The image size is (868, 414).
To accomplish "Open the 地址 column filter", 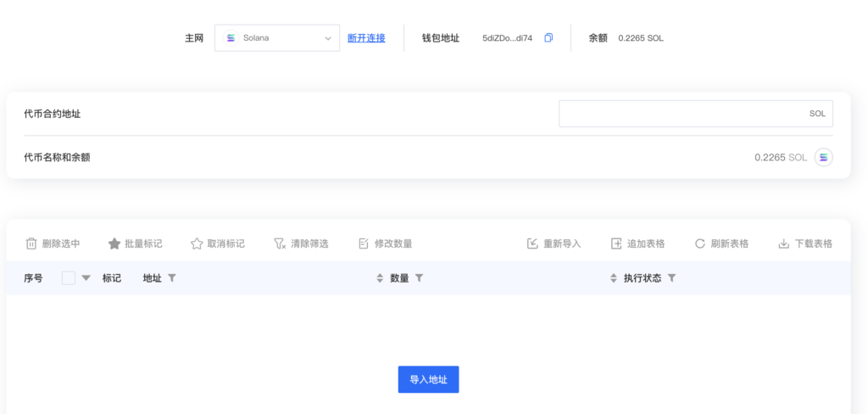I will tap(171, 278).
